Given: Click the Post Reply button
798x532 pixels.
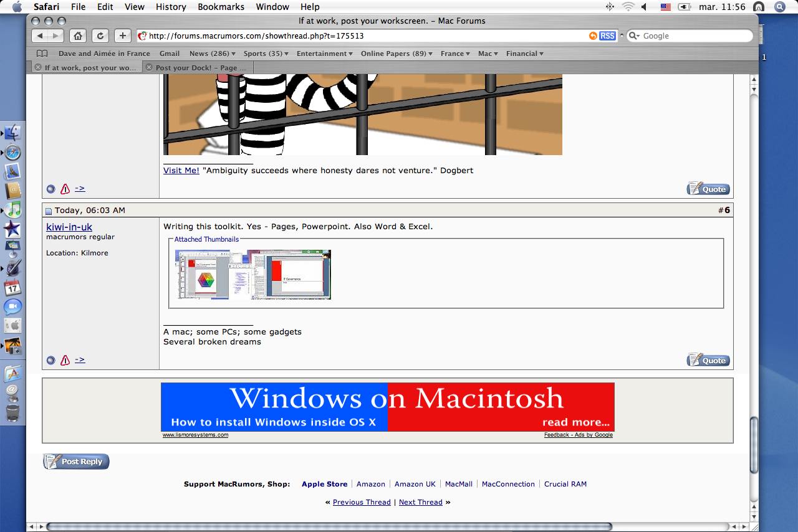Looking at the screenshot, I should [76, 462].
